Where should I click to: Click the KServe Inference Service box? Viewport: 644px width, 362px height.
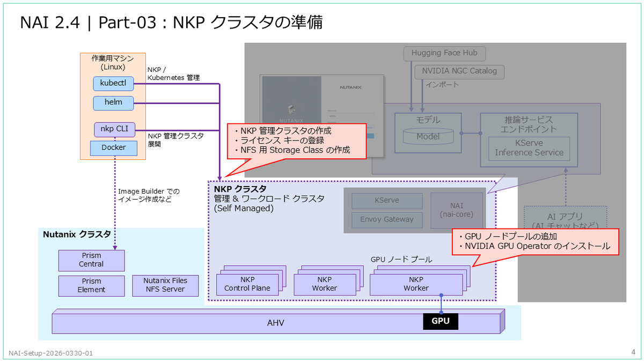click(x=529, y=148)
